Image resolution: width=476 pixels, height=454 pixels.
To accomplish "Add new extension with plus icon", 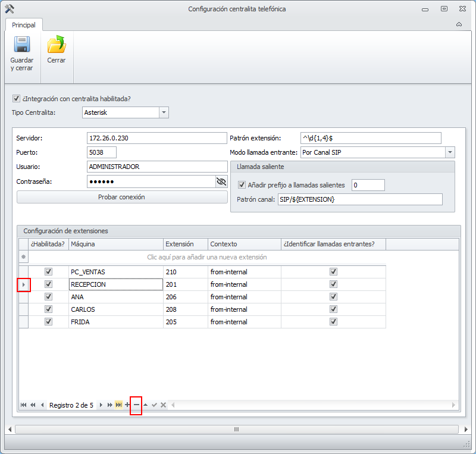I will click(127, 405).
